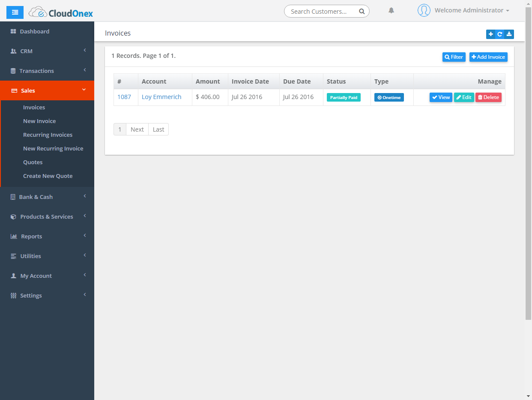Click the Filter button
This screenshot has width=532, height=400.
[454, 57]
